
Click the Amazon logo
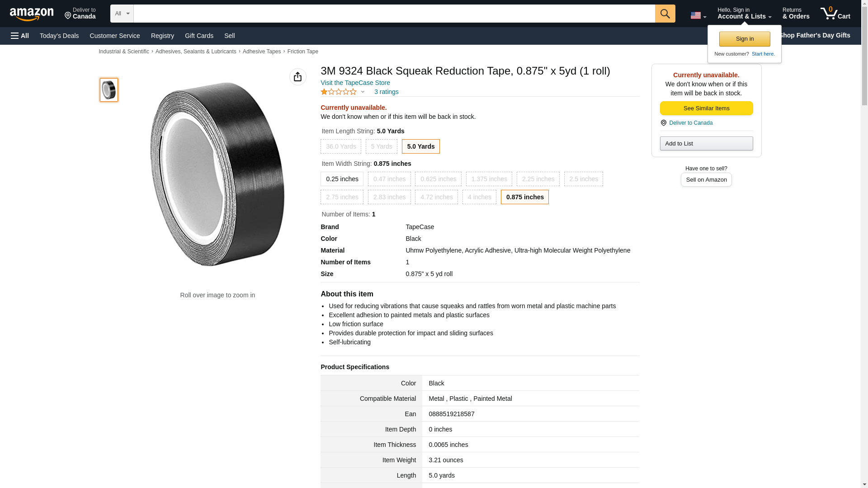(32, 14)
